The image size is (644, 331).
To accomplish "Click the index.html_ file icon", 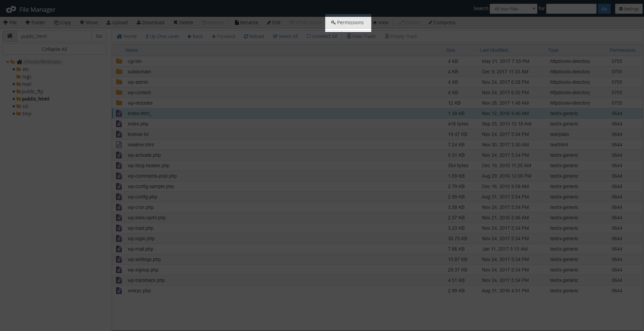I will [119, 113].
